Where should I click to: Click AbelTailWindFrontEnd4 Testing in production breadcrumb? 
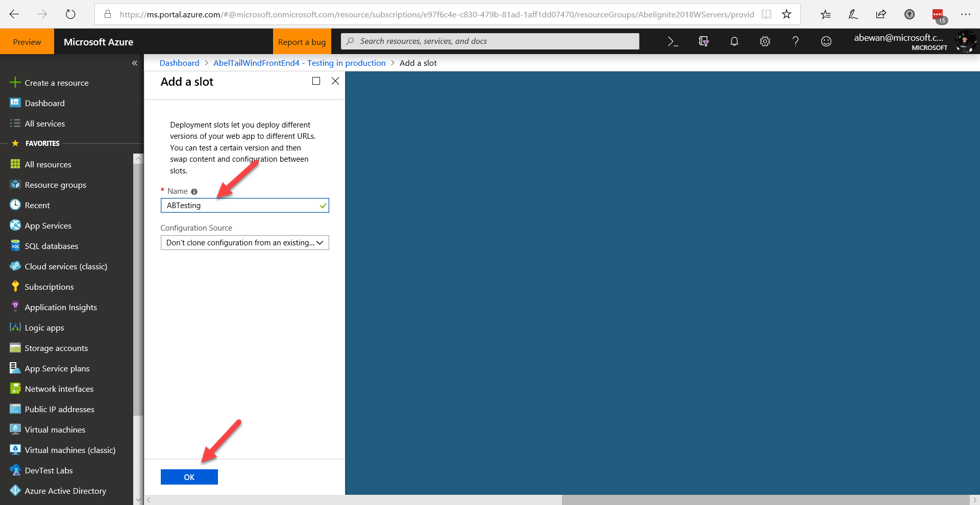299,63
